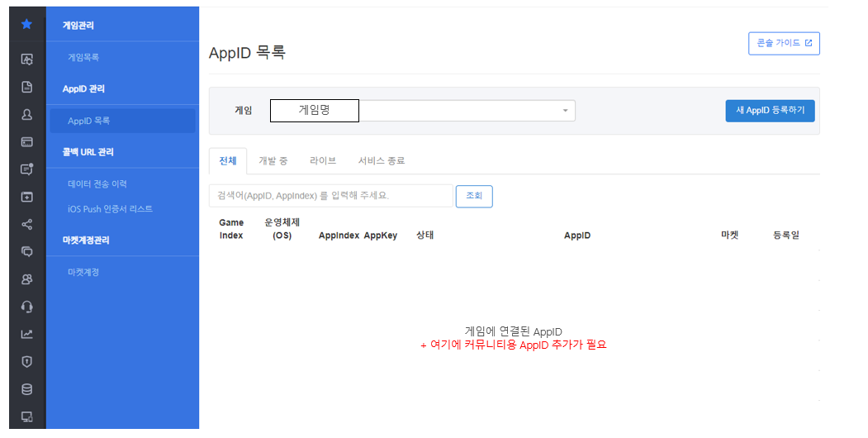Select the AppID 목록 menu item
Image resolution: width=868 pixels, height=438 pixels.
tap(122, 121)
